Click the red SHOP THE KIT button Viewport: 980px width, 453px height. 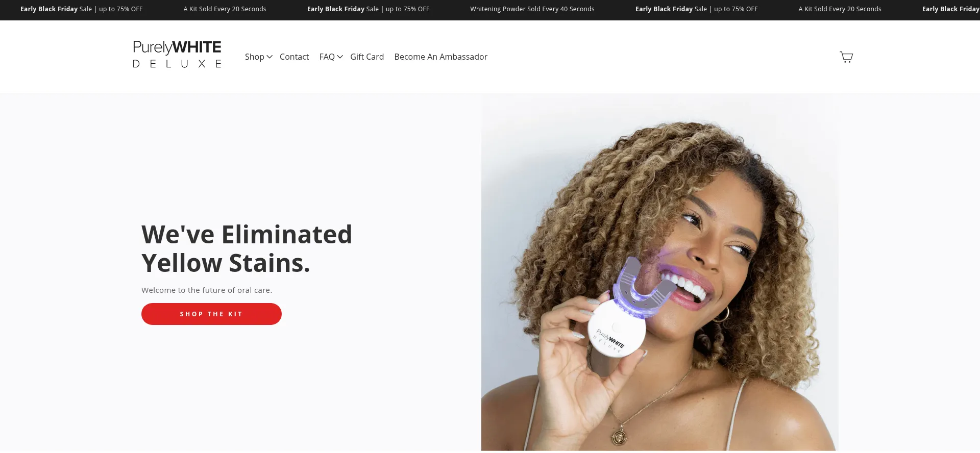pyautogui.click(x=211, y=314)
